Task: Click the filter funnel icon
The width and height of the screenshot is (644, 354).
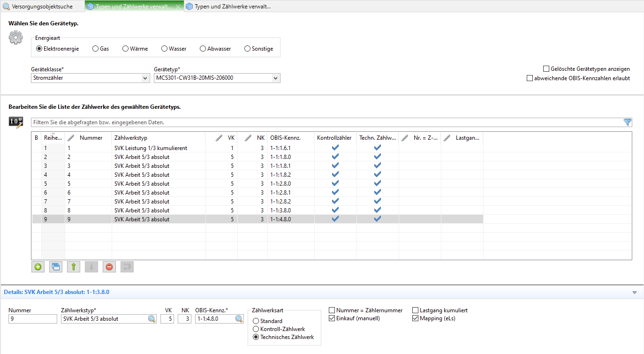Action: pyautogui.click(x=628, y=122)
